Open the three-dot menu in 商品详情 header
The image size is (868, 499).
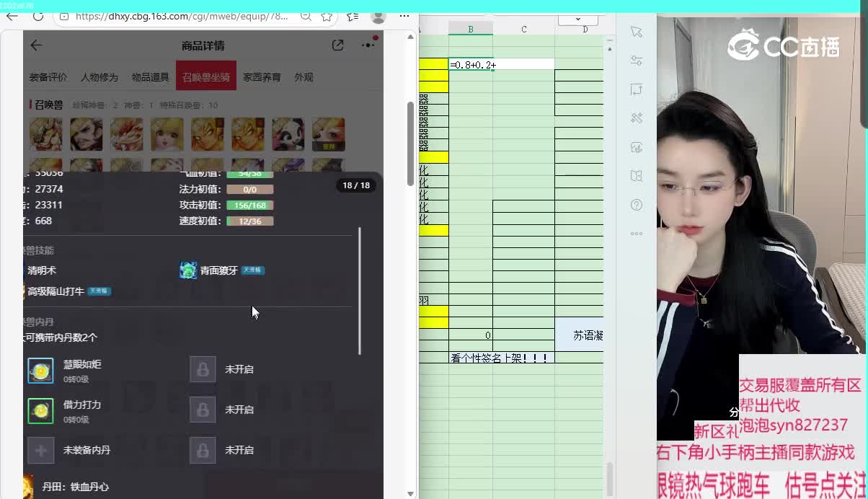click(x=368, y=45)
